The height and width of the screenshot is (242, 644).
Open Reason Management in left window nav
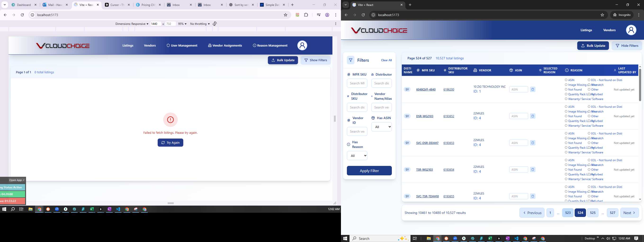coord(270,45)
